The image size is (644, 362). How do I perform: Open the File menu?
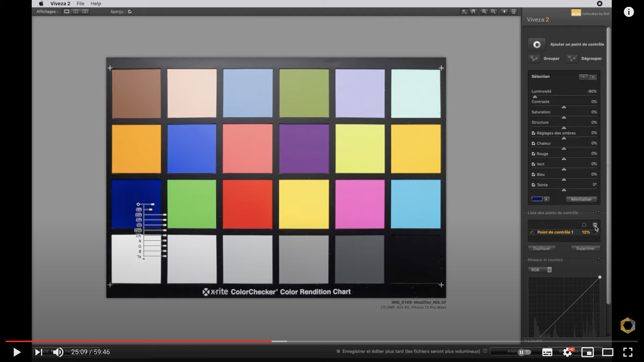(x=80, y=4)
